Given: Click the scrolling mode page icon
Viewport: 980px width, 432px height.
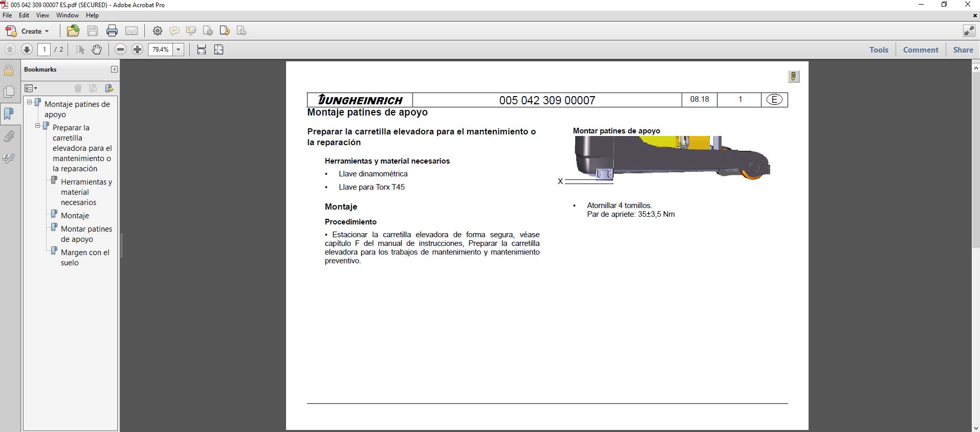Looking at the screenshot, I should point(202,50).
